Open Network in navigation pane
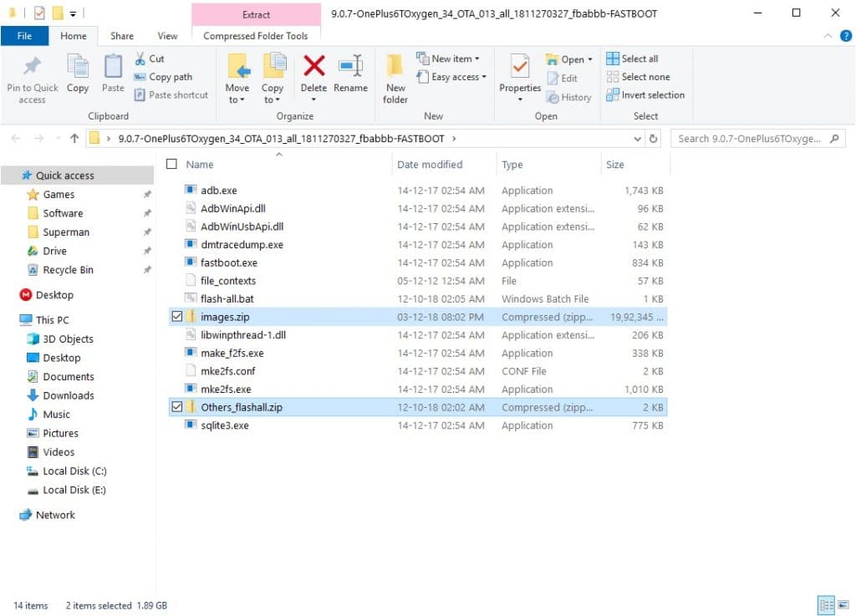 (x=55, y=515)
